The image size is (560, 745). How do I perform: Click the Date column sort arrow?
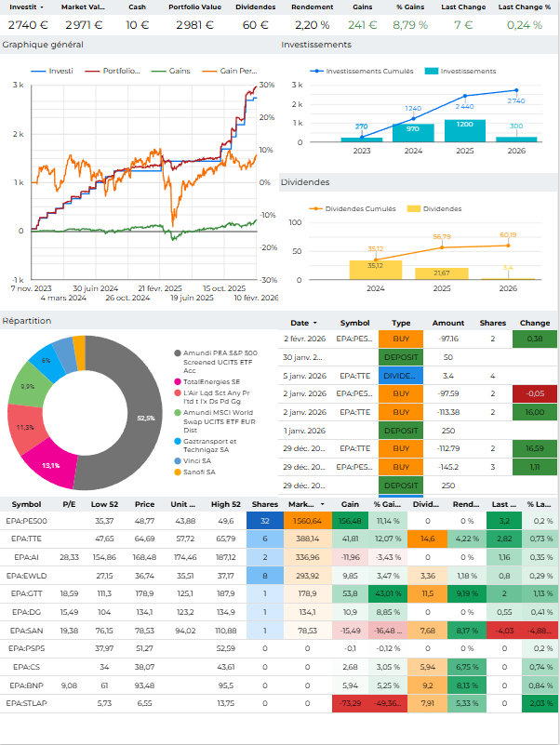point(313,323)
